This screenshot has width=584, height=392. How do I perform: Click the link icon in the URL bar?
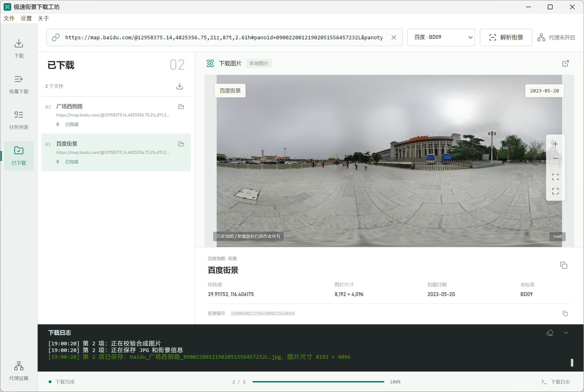56,37
